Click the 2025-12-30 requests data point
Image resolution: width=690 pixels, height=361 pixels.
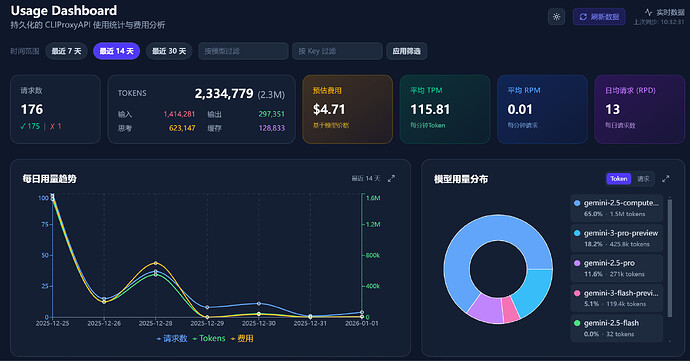point(259,303)
